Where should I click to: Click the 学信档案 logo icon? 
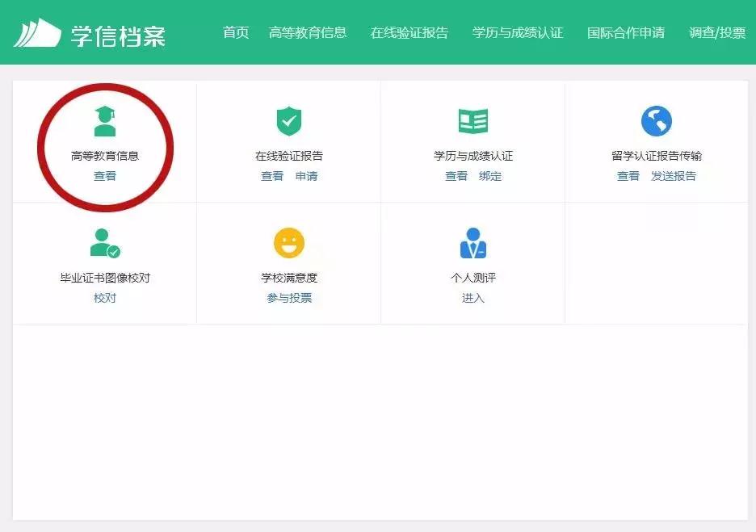coord(37,33)
